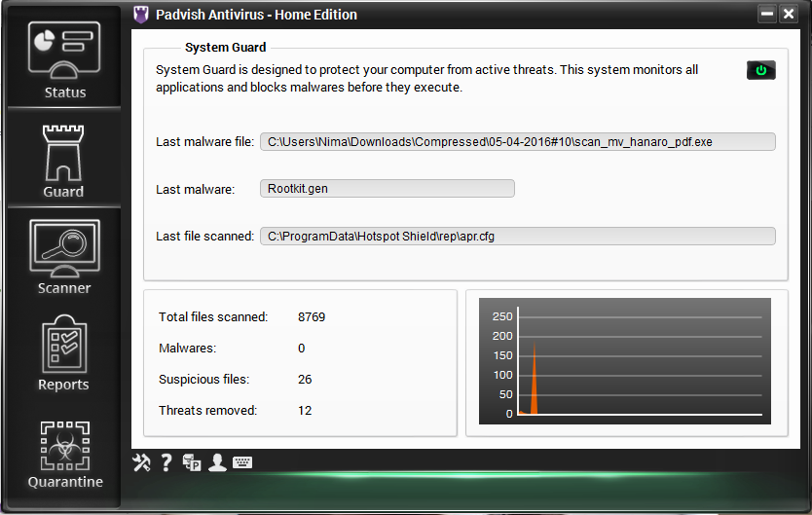This screenshot has height=515, width=812.
Task: Click the question mark help icon
Action: [x=166, y=462]
